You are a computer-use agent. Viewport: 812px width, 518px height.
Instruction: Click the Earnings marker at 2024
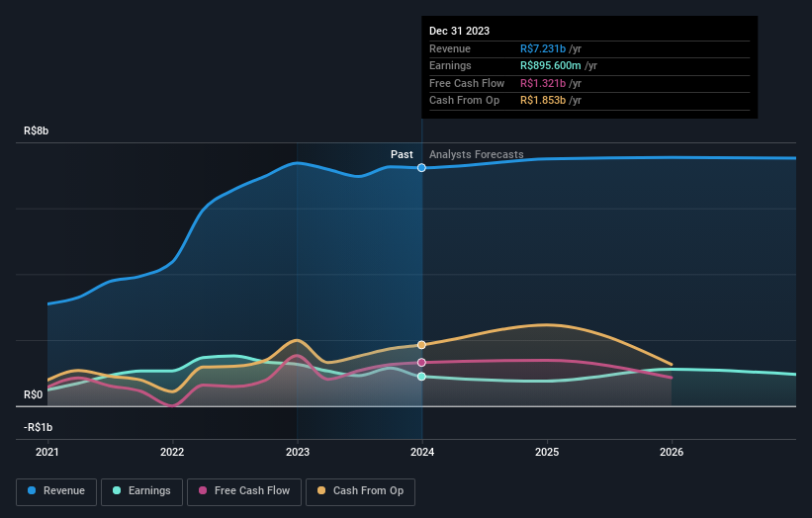(x=421, y=377)
